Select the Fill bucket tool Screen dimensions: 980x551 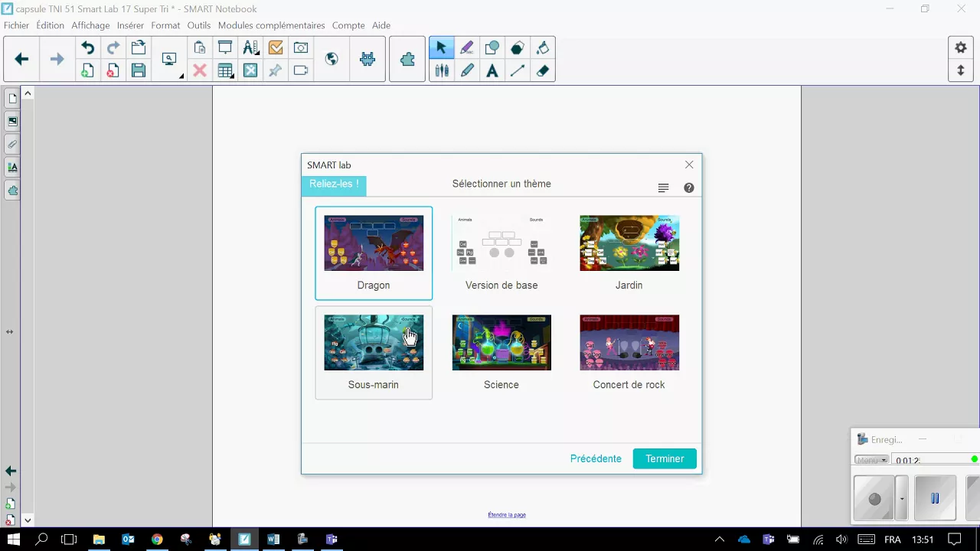(543, 47)
